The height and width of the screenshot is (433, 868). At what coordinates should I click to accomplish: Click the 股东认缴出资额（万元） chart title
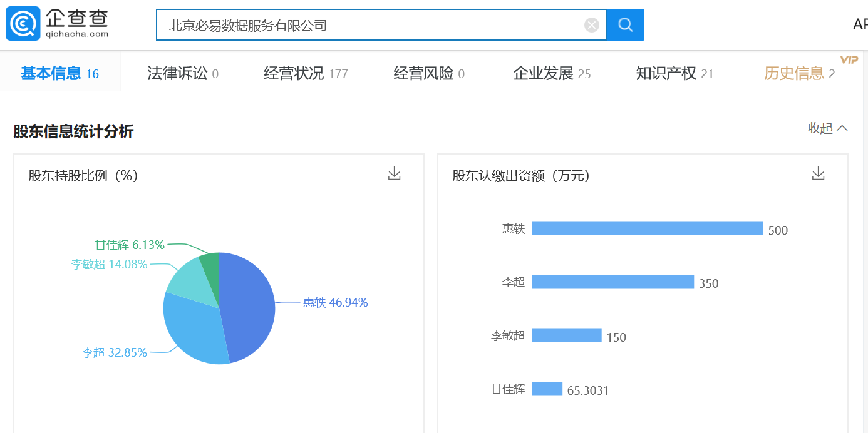click(x=522, y=176)
